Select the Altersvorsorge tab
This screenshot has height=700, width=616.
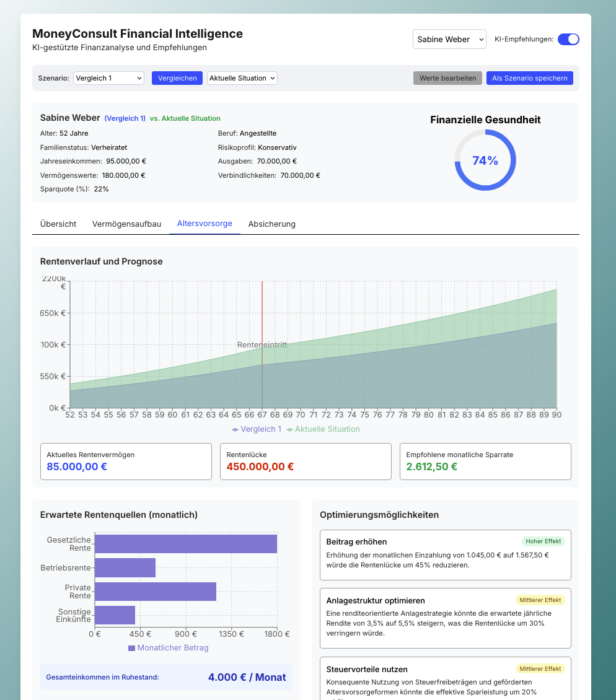pos(205,223)
